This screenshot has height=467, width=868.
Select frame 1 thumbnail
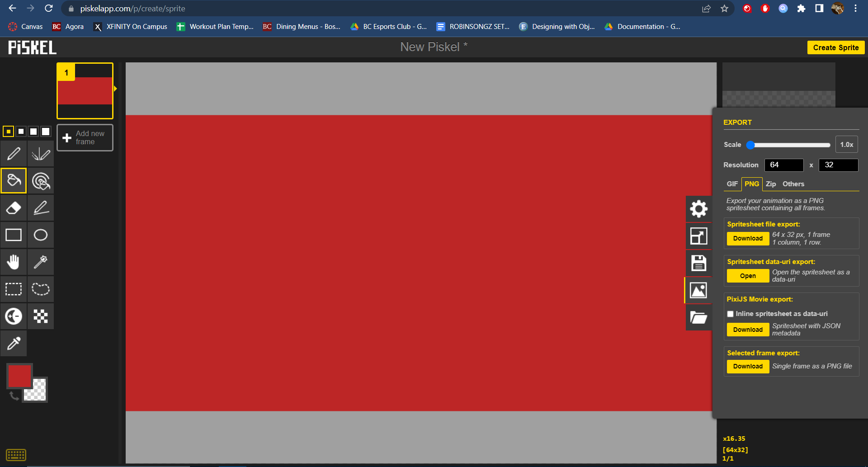coord(85,91)
